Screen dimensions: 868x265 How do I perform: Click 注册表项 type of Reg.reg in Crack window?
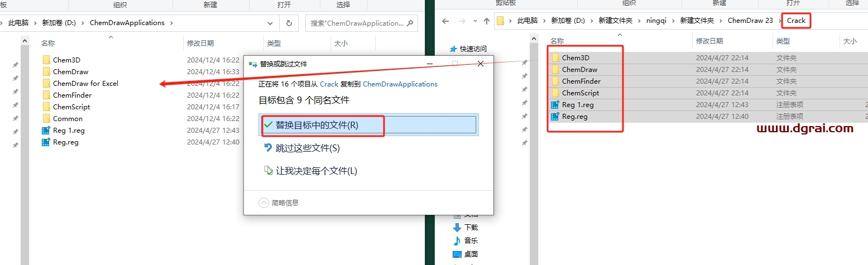tap(789, 116)
